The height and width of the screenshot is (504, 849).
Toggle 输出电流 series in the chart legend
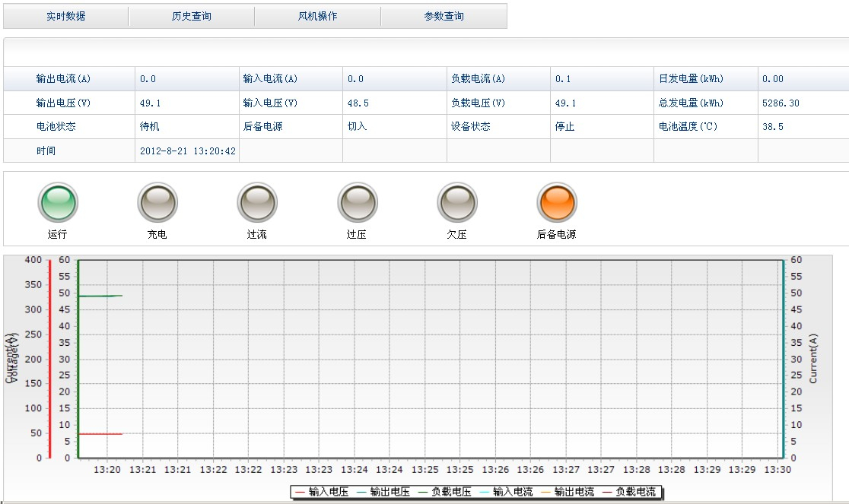(x=568, y=493)
